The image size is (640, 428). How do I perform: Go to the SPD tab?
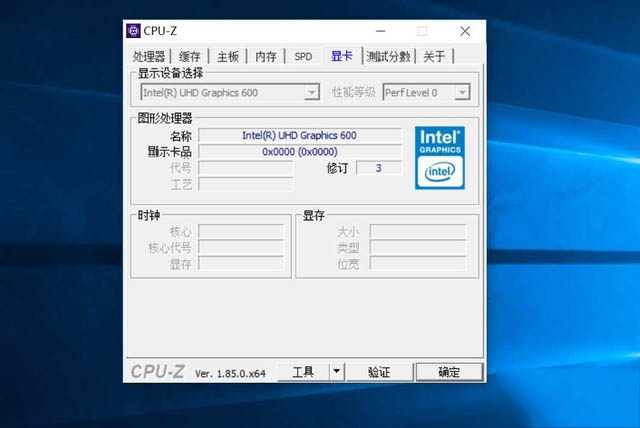(x=303, y=57)
